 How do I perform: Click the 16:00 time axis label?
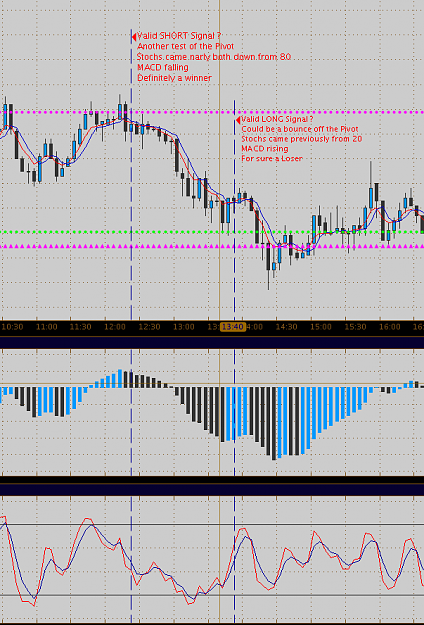point(389,327)
